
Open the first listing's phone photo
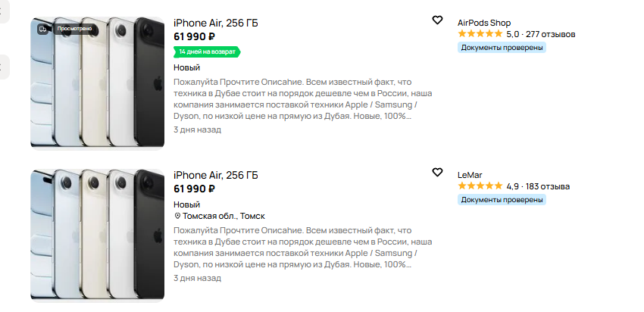97,83
